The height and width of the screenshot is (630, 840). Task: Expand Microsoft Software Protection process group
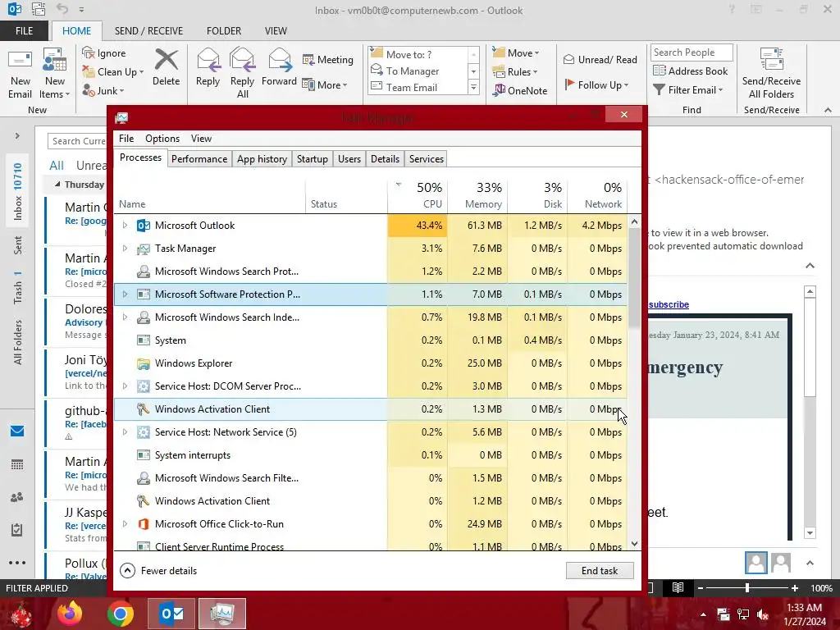click(x=125, y=294)
